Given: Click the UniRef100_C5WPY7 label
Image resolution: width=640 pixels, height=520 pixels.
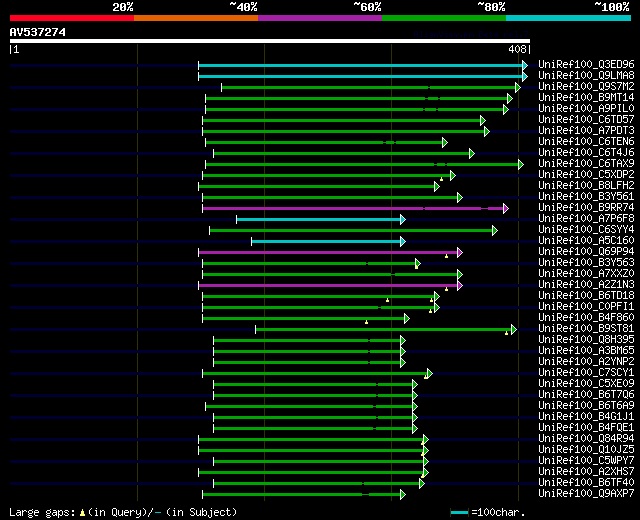Looking at the screenshot, I should tap(586, 461).
